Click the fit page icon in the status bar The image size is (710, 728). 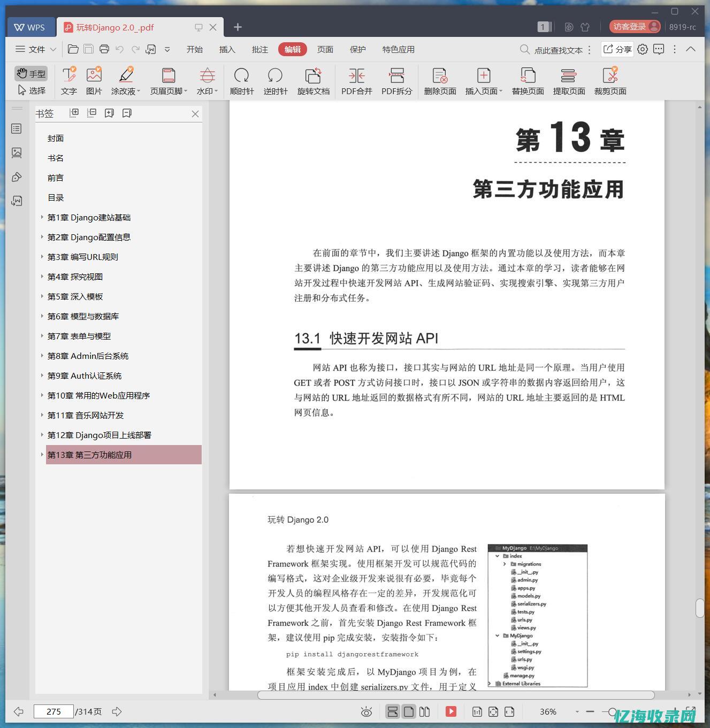pyautogui.click(x=493, y=712)
